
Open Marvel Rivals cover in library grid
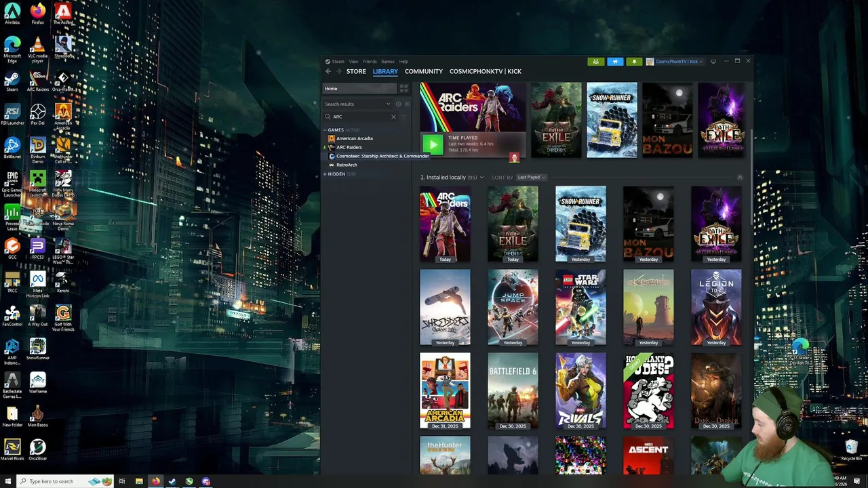(580, 391)
